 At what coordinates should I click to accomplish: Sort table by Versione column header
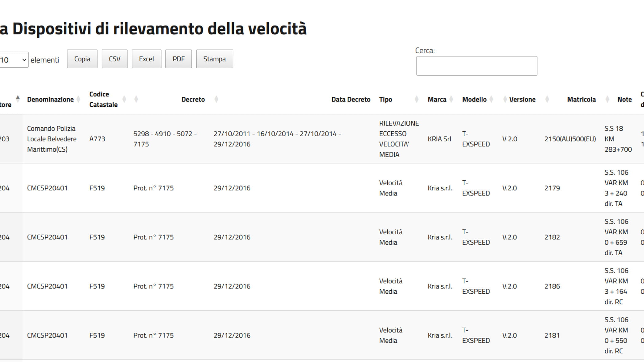click(522, 99)
